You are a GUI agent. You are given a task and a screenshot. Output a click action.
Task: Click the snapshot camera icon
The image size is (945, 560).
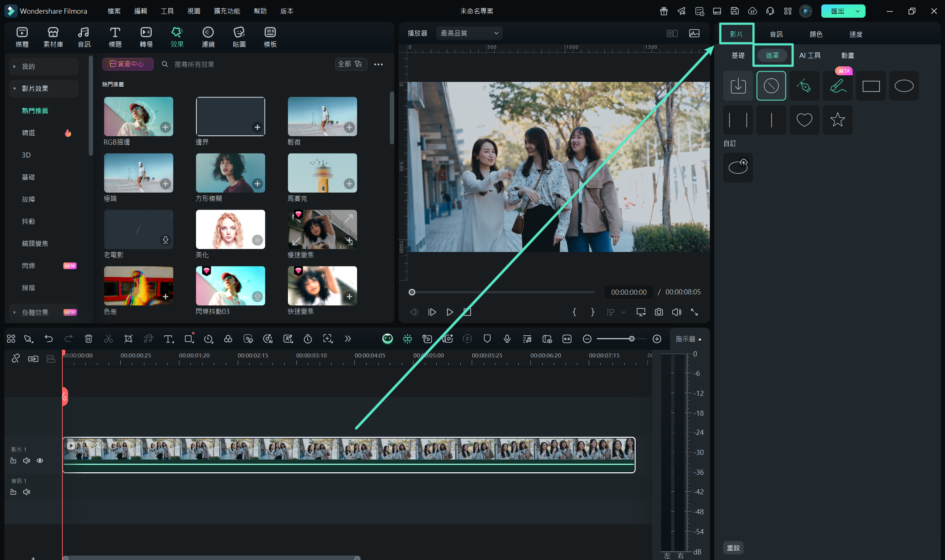659,312
